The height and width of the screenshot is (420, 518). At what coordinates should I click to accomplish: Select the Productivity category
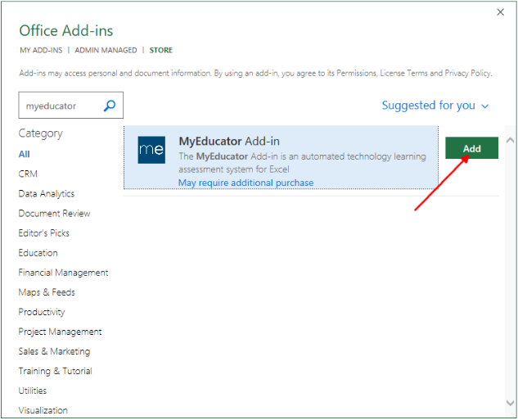pyautogui.click(x=42, y=312)
